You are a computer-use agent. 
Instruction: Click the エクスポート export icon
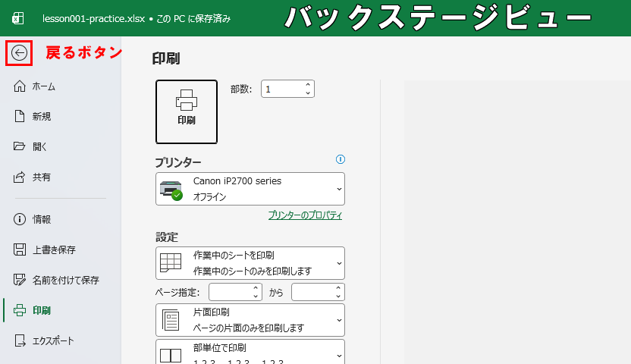19,340
